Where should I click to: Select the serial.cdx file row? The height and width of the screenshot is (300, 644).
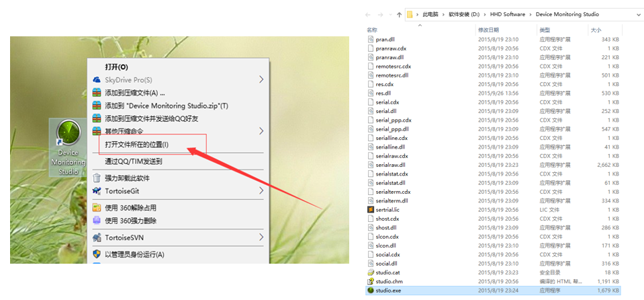pos(493,102)
